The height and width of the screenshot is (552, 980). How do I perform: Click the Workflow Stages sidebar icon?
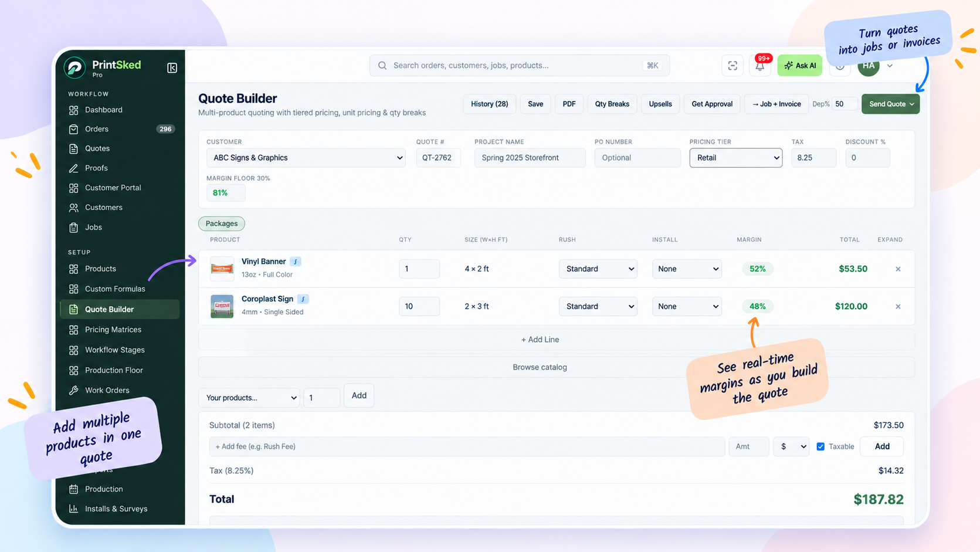[73, 350]
